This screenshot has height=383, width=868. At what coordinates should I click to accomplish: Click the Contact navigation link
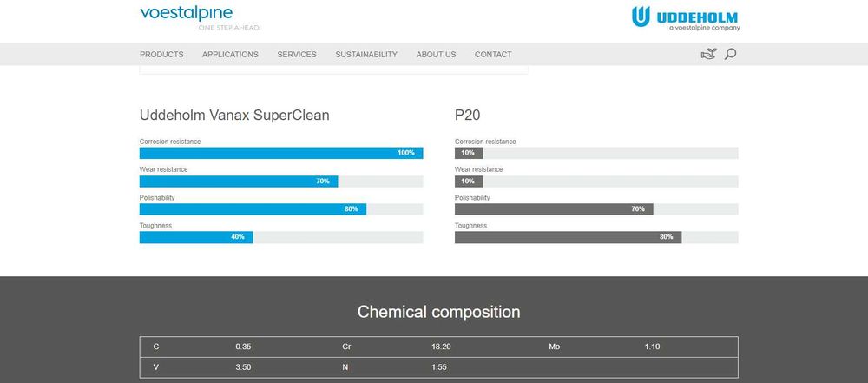pyautogui.click(x=493, y=54)
